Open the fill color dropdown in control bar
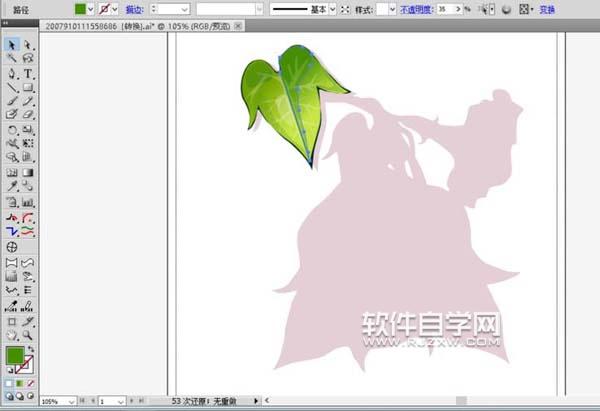 point(92,9)
